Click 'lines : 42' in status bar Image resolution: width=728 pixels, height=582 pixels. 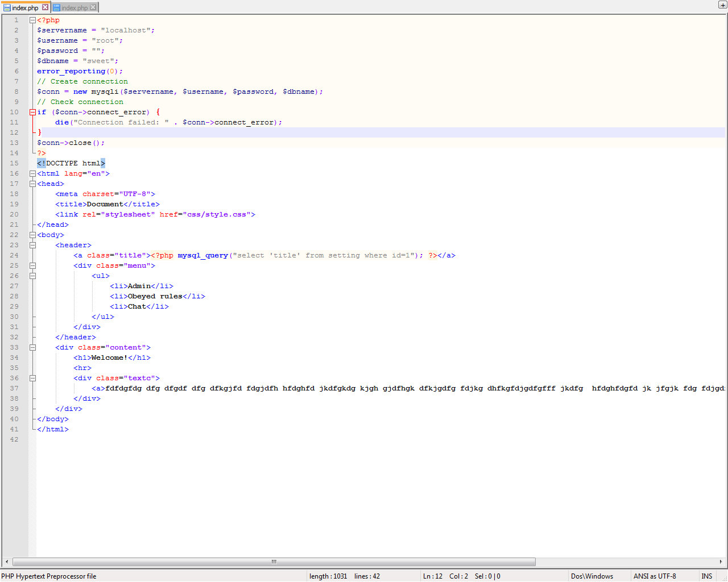[x=367, y=576]
